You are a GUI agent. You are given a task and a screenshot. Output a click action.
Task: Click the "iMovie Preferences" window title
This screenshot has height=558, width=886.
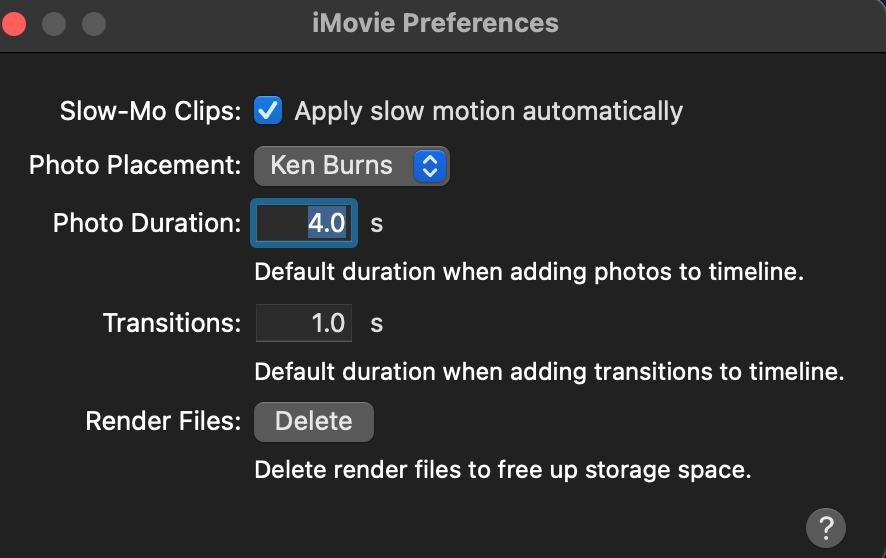435,23
